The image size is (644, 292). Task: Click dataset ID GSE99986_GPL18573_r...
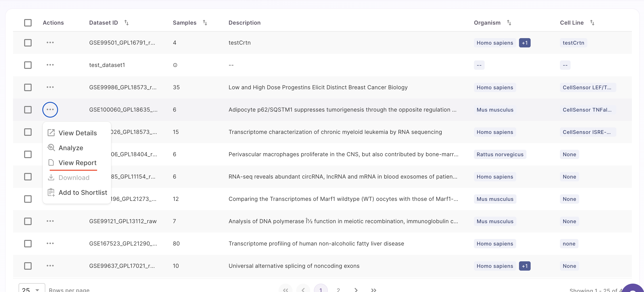[123, 87]
